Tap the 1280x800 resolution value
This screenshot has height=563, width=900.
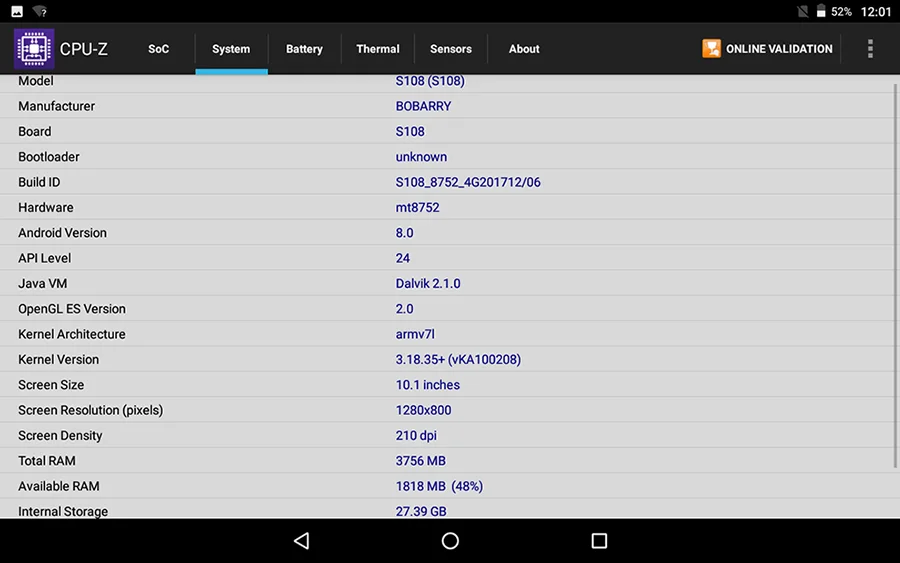pos(423,410)
